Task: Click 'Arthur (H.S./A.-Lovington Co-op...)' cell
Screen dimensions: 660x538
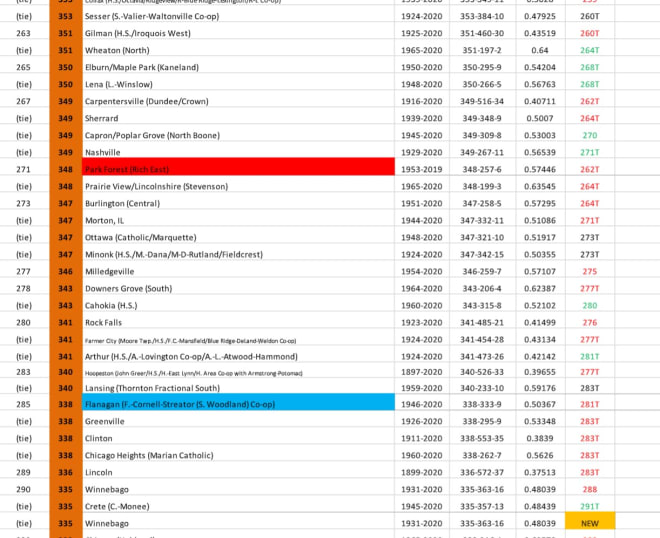Action: coord(238,357)
